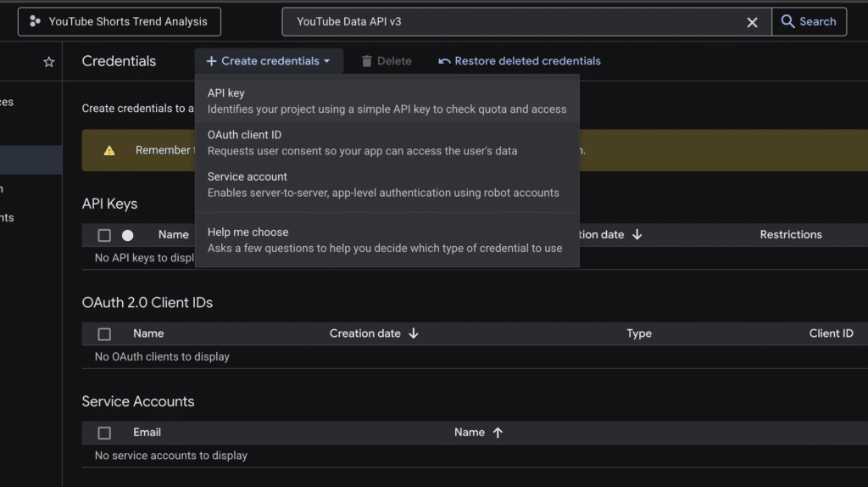The width and height of the screenshot is (868, 487).
Task: Sort API Keys by Name column
Action: point(173,234)
